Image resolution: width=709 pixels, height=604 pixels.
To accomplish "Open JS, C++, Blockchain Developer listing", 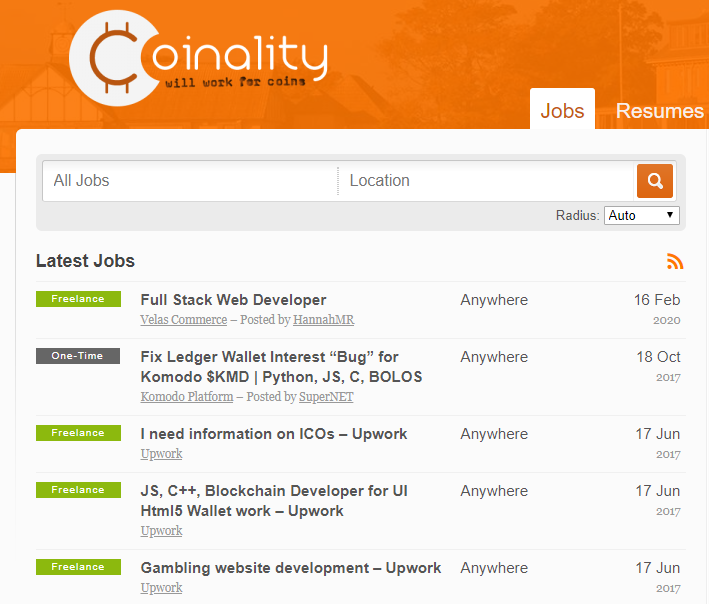I will click(274, 500).
